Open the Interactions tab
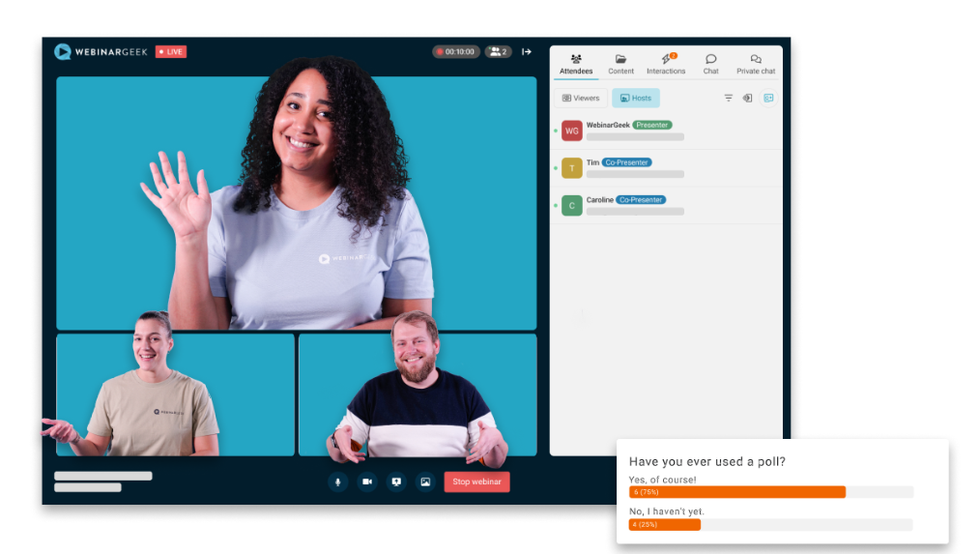 click(x=666, y=64)
